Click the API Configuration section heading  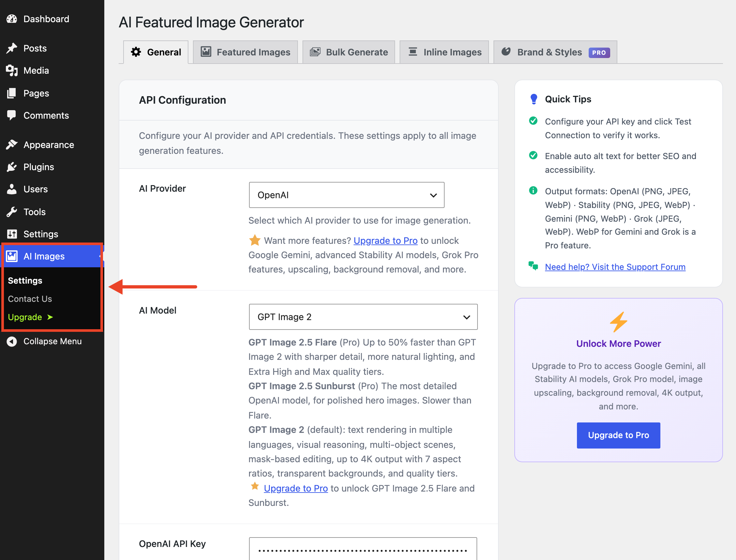point(182,100)
